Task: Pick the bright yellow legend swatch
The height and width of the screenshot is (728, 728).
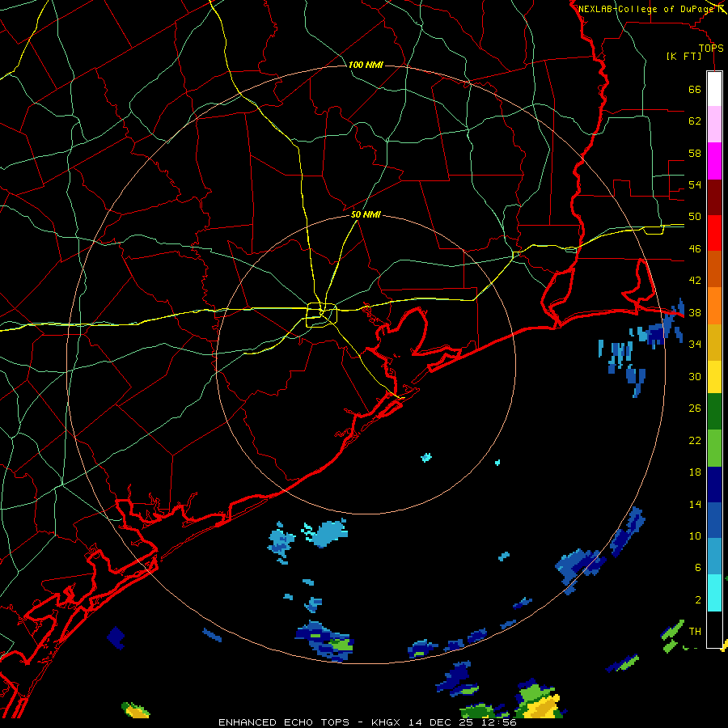Action: (x=714, y=377)
